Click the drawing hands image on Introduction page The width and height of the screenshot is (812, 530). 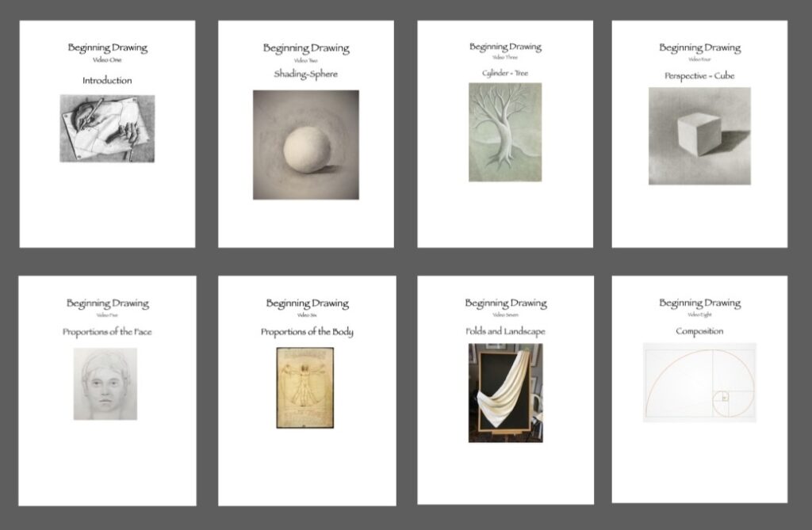tap(107, 128)
